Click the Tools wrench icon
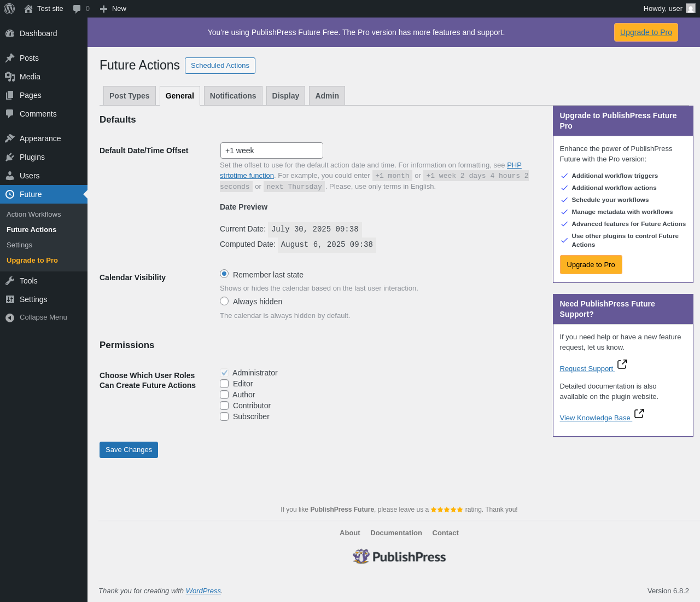 (x=10, y=281)
